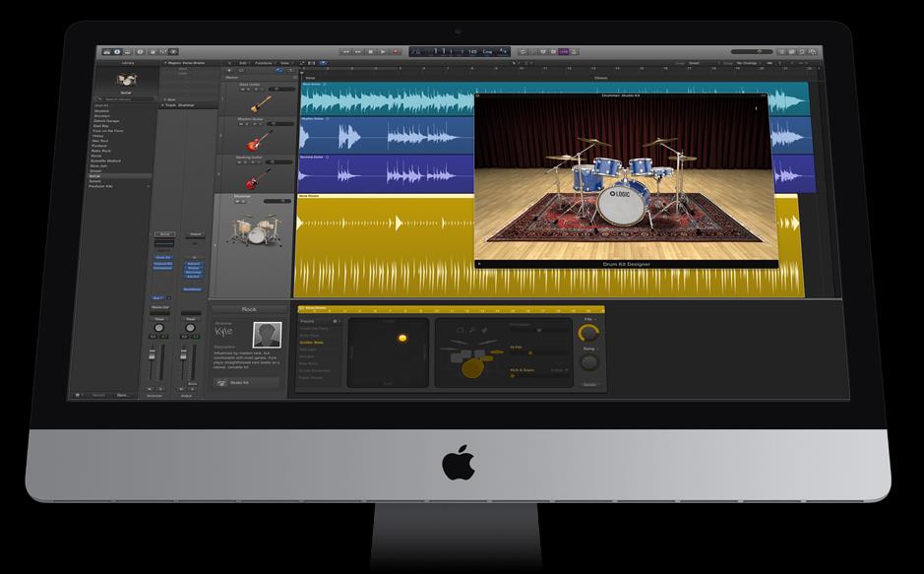Image resolution: width=924 pixels, height=574 pixels.
Task: Click the red Record button
Action: point(397,52)
